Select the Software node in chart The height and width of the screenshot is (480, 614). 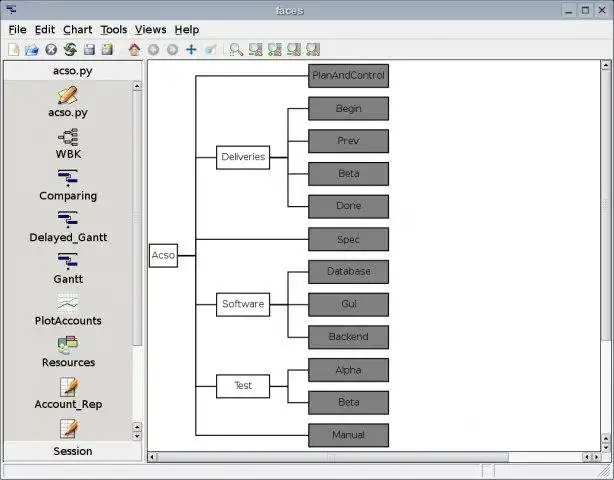coord(243,305)
